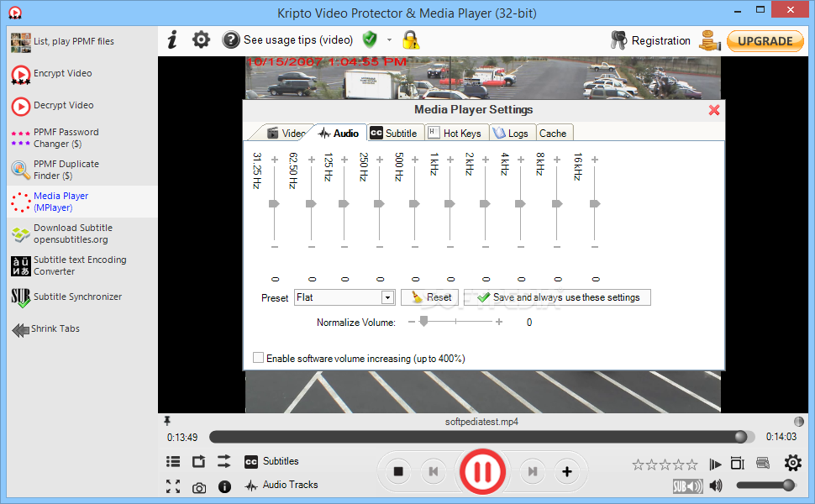The width and height of the screenshot is (815, 504).
Task: Open player settings gear near the volume
Action: click(x=793, y=463)
